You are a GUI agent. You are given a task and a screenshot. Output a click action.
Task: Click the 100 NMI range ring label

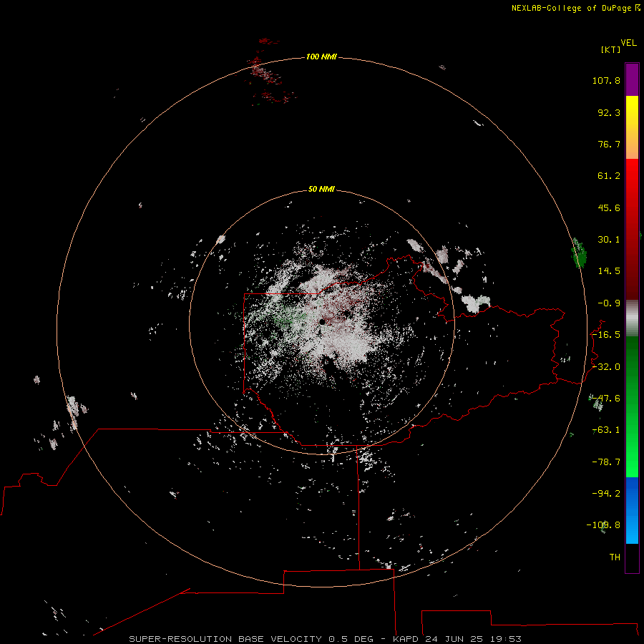[321, 57]
